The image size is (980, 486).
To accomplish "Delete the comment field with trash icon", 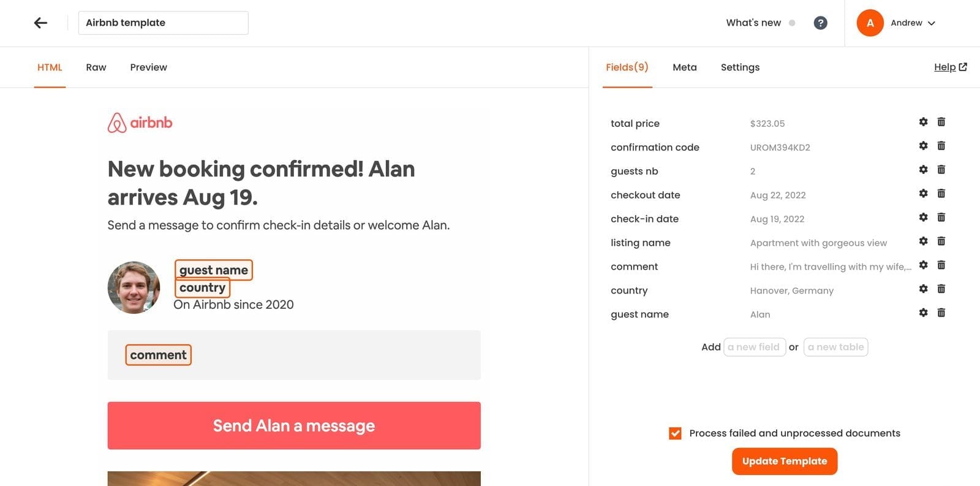I will pyautogui.click(x=941, y=265).
